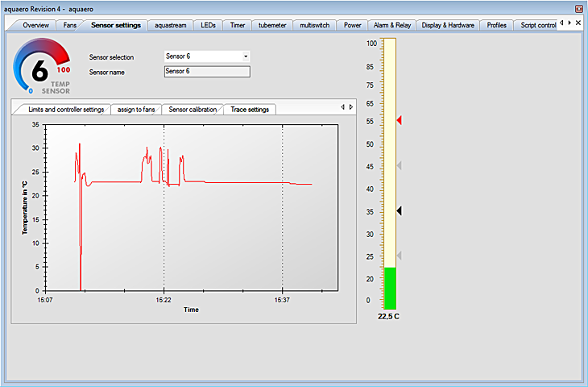Switch to Sensor calibration sub-tab
Viewport: 588px width, 387px height.
tap(192, 109)
